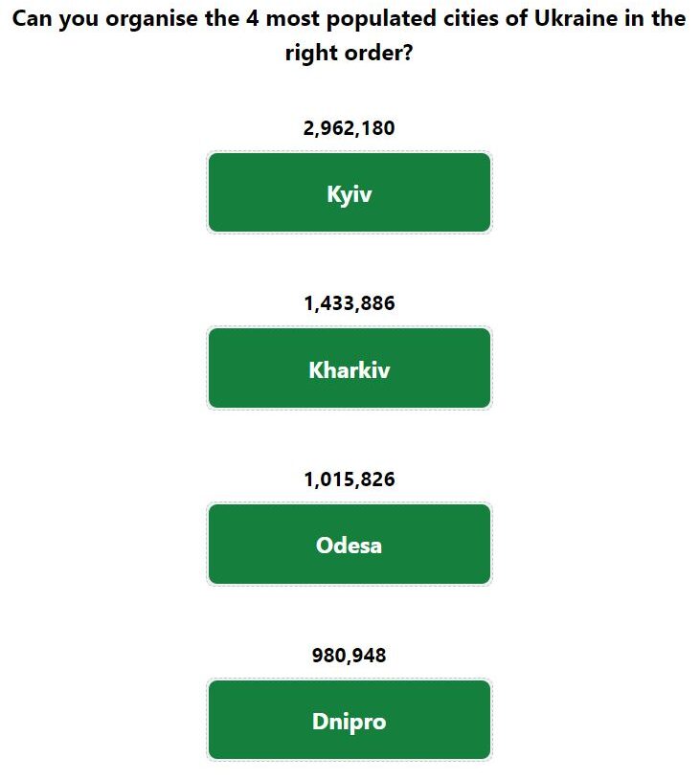Select the most populated city's tile
The width and height of the screenshot is (700, 780).
point(350,192)
